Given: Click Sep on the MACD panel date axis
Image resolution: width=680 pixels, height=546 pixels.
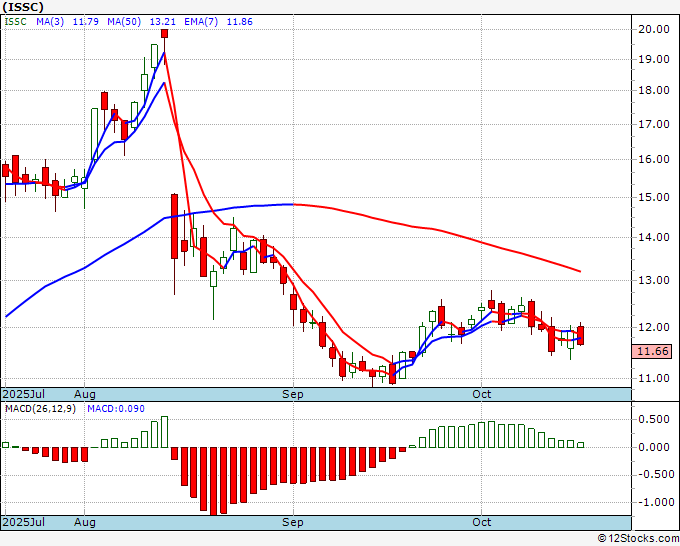Looking at the screenshot, I should click(x=293, y=522).
